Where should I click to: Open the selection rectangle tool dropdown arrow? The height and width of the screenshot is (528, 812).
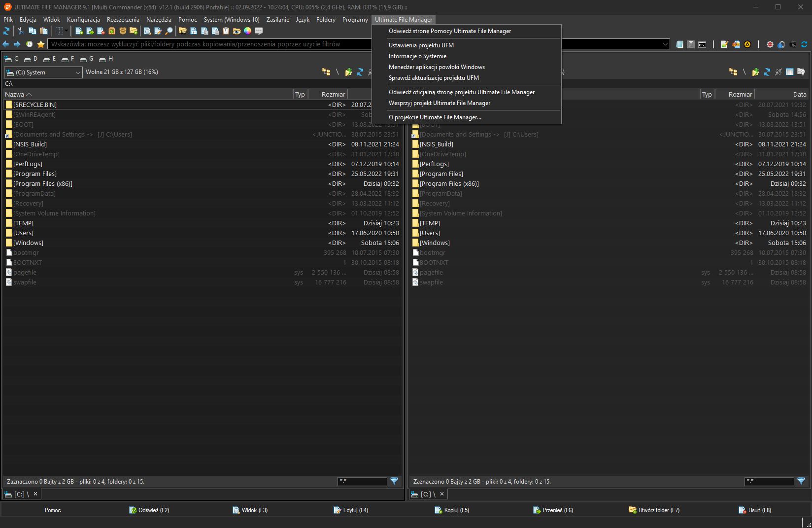point(66,31)
